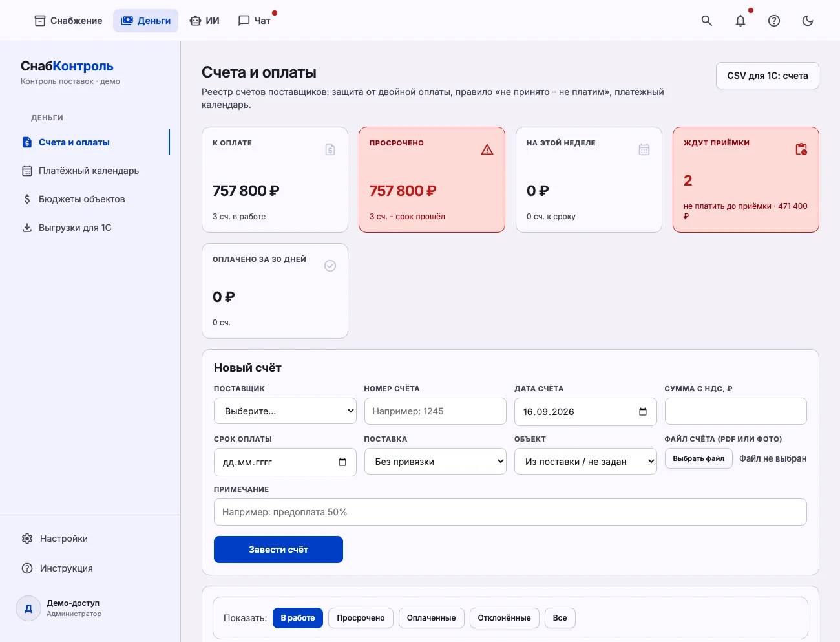The height and width of the screenshot is (642, 840).
Task: Export CSV для 1С: счета
Action: click(x=768, y=76)
